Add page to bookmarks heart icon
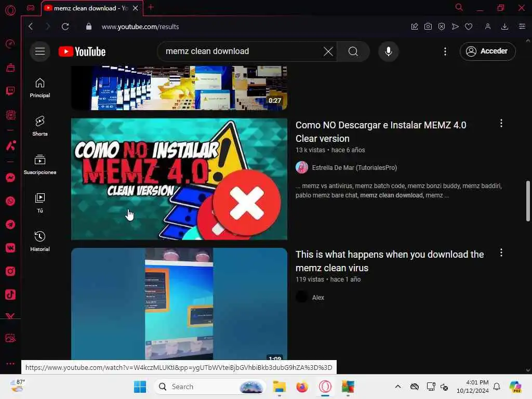Image resolution: width=532 pixels, height=399 pixels. [x=469, y=26]
